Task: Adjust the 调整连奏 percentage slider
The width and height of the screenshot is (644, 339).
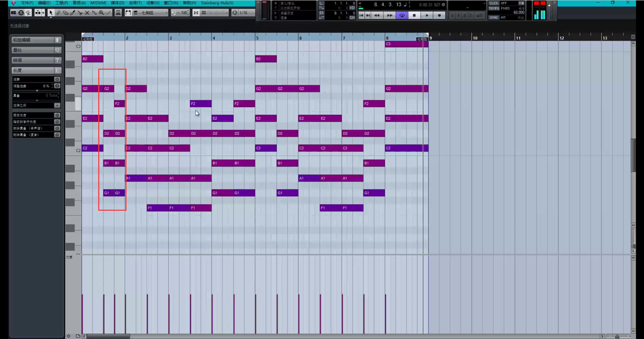Action: tap(36, 90)
